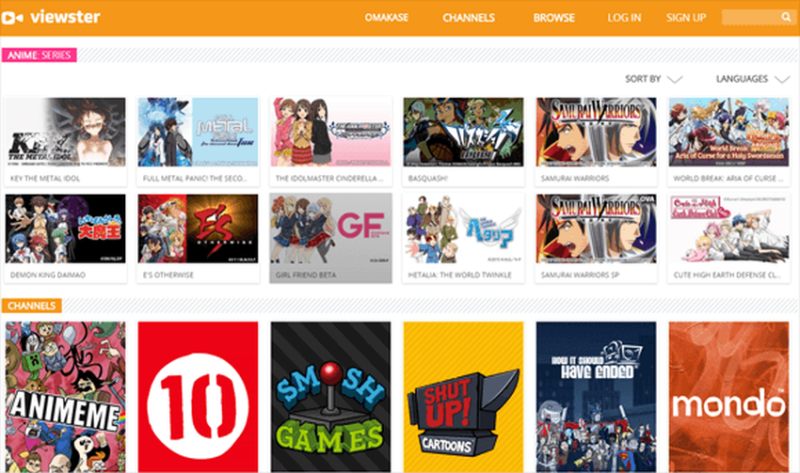
Task: Click inside the search input field
Action: coord(749,18)
